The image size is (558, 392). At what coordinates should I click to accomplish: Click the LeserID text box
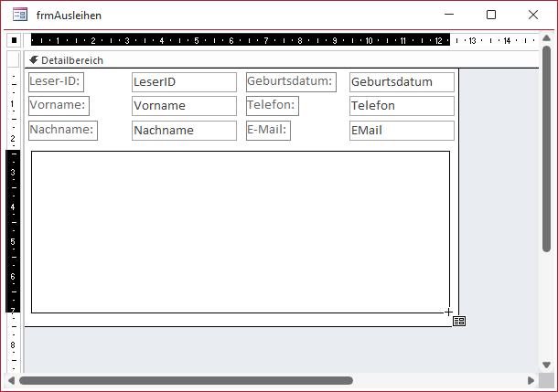click(184, 82)
